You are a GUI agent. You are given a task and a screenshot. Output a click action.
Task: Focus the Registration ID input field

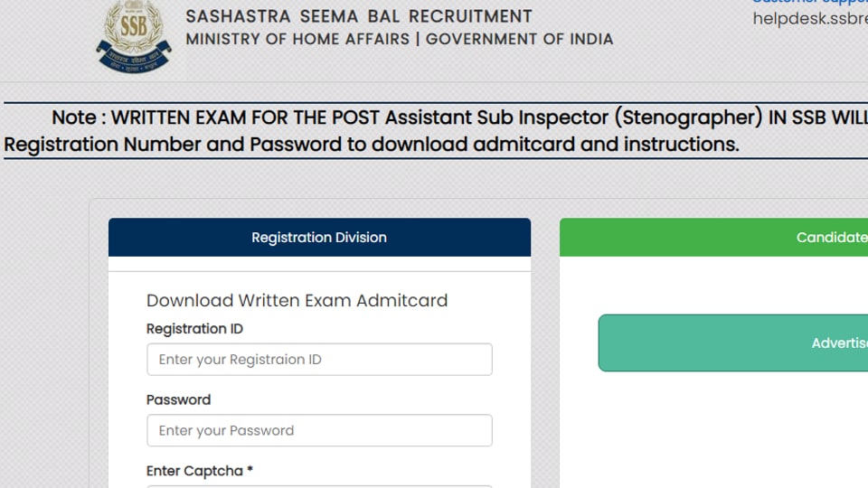coord(319,360)
